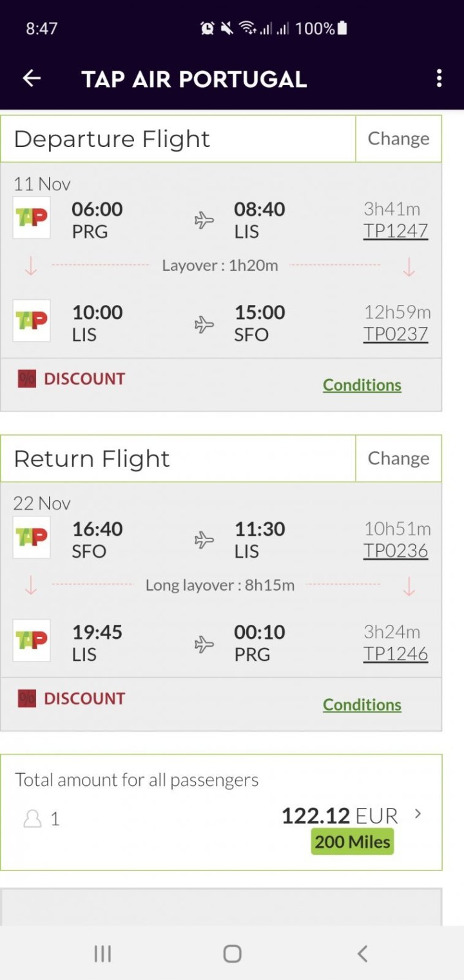This screenshot has height=980, width=464.
Task: Tap the back arrow in header
Action: coord(32,79)
